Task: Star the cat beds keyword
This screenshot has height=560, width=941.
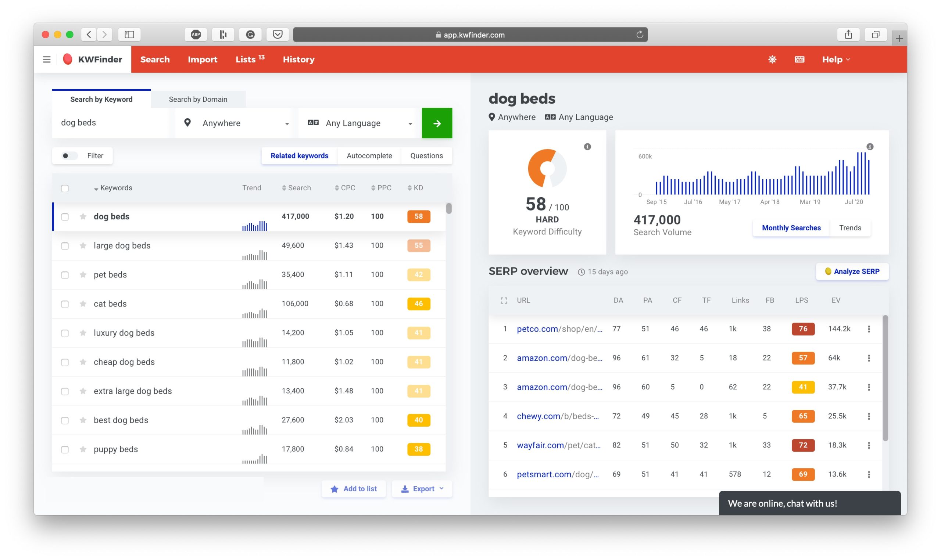Action: tap(83, 304)
